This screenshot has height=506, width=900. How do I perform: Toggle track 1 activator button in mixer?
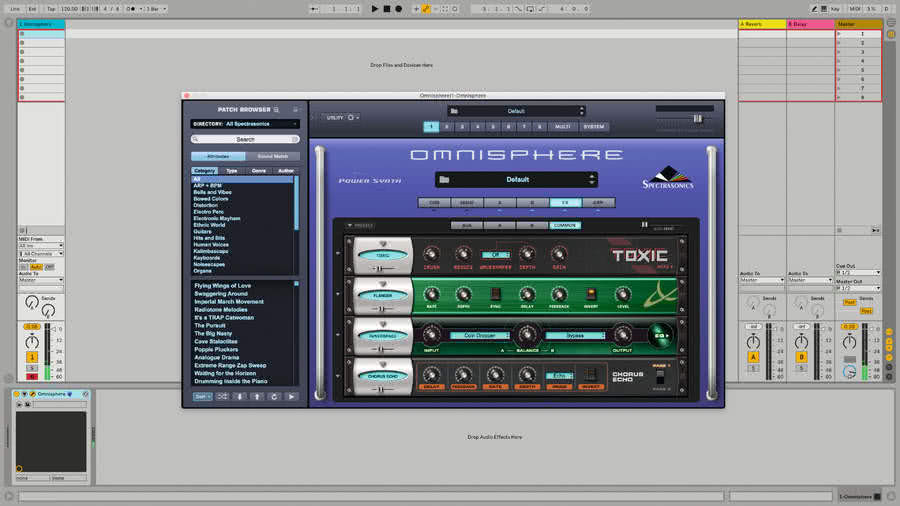pos(32,357)
